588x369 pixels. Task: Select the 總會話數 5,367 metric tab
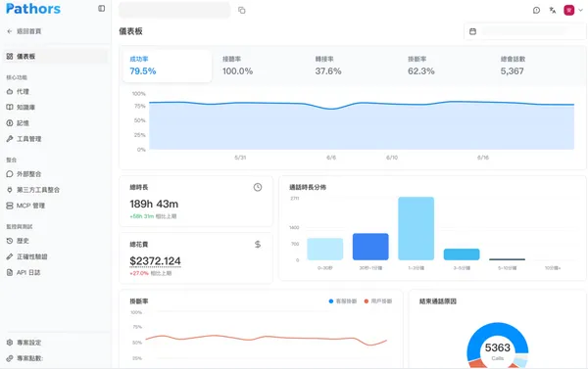pos(538,66)
